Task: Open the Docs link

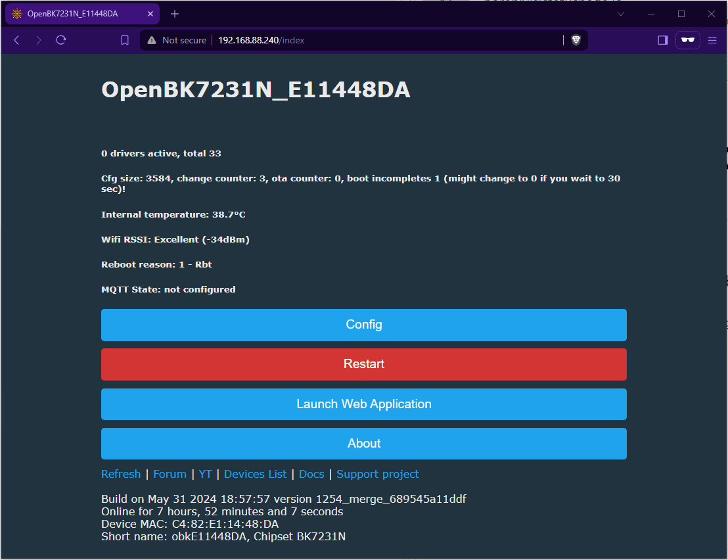Action: point(311,474)
